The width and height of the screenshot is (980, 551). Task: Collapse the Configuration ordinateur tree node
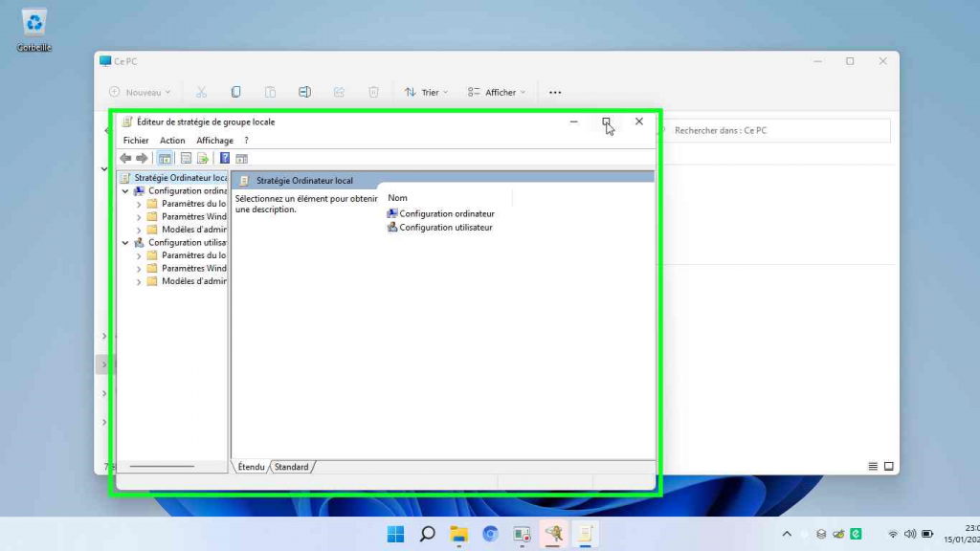tap(125, 191)
